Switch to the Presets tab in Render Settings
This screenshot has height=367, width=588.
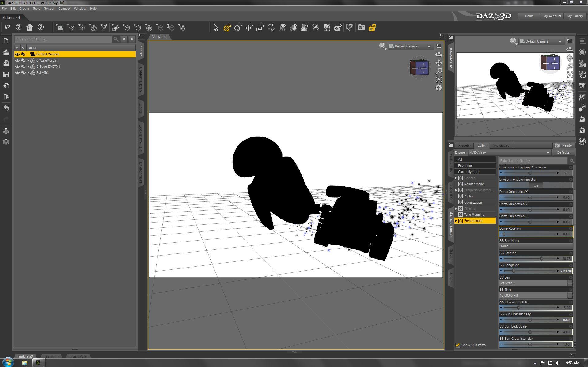pos(464,145)
